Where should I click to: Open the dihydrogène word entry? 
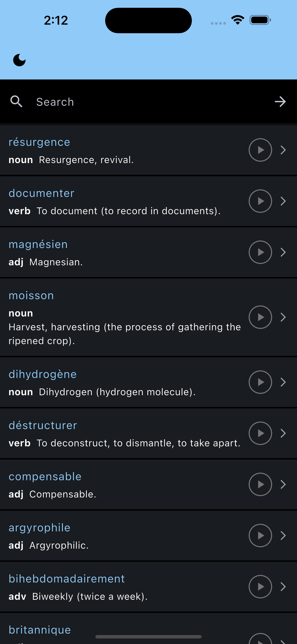pos(148,382)
